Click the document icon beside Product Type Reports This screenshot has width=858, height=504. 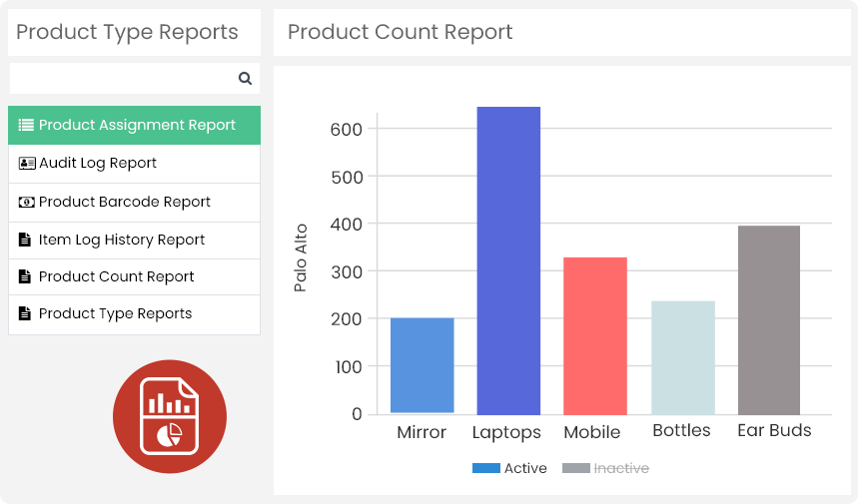(x=26, y=314)
